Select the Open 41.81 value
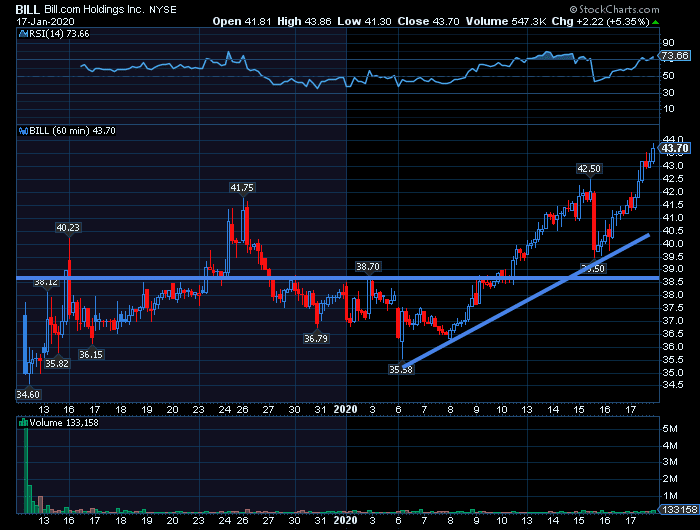 coord(242,21)
